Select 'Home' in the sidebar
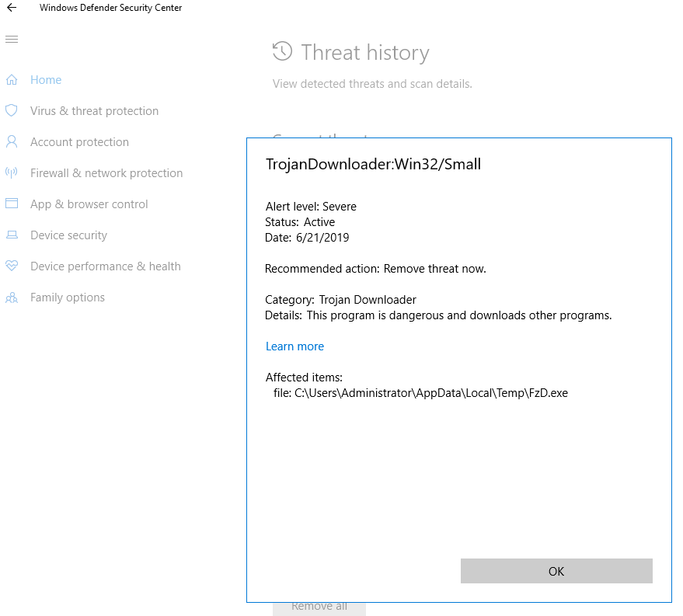Image resolution: width=683 pixels, height=616 pixels. click(45, 79)
